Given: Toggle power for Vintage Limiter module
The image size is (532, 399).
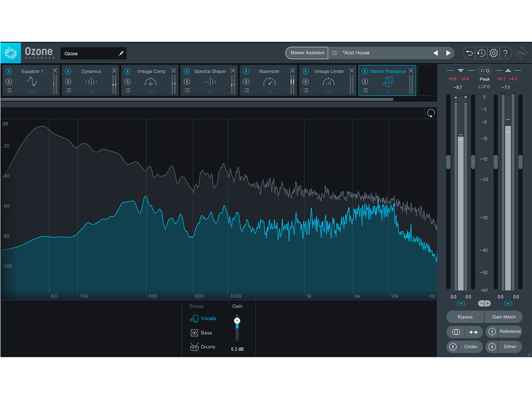Looking at the screenshot, I should [x=306, y=71].
